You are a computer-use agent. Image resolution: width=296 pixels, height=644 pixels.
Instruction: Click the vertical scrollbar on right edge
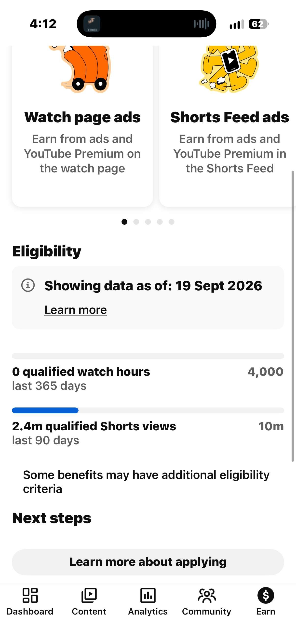[293, 316]
